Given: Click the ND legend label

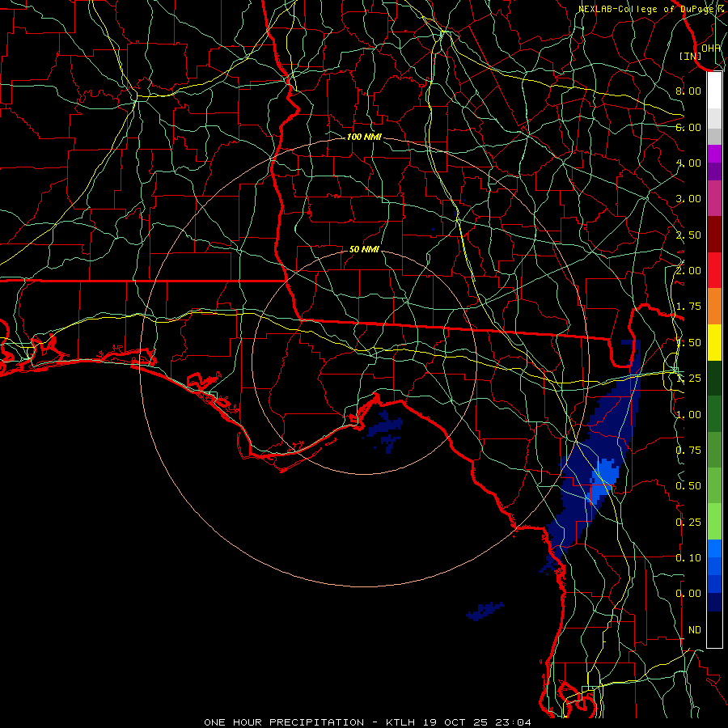Looking at the screenshot, I should pyautogui.click(x=695, y=630).
